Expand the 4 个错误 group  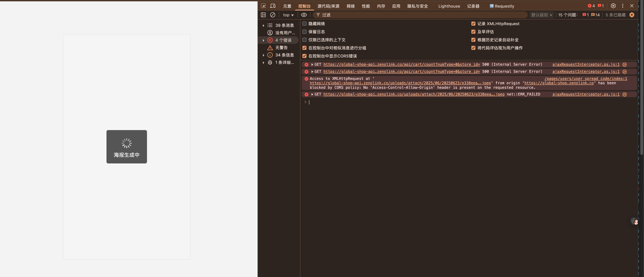point(263,40)
